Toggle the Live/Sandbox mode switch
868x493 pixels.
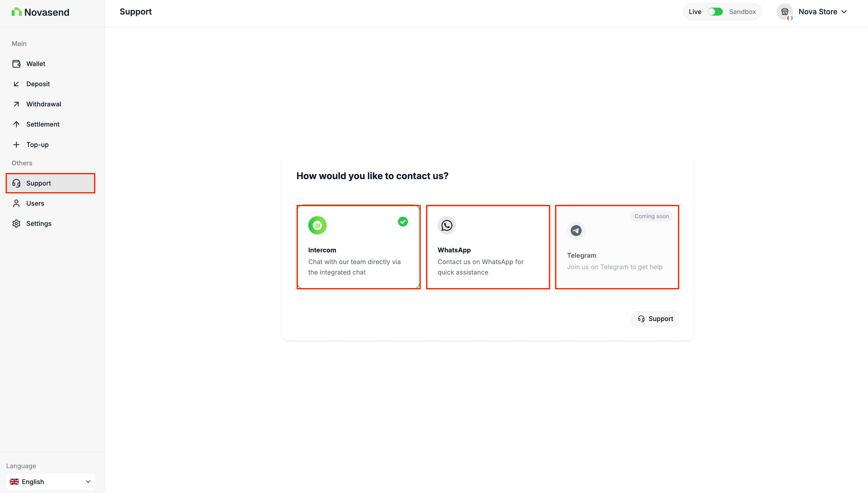[715, 12]
